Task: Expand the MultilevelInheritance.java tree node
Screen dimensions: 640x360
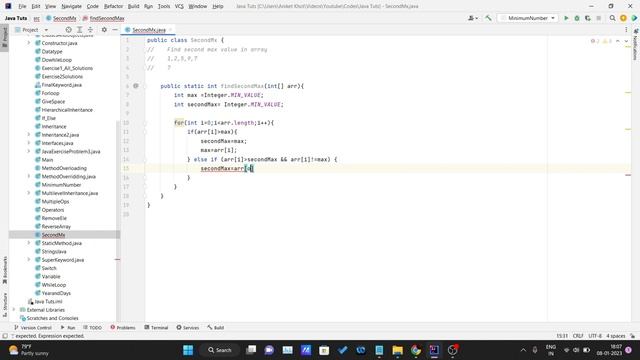Action: [29, 193]
